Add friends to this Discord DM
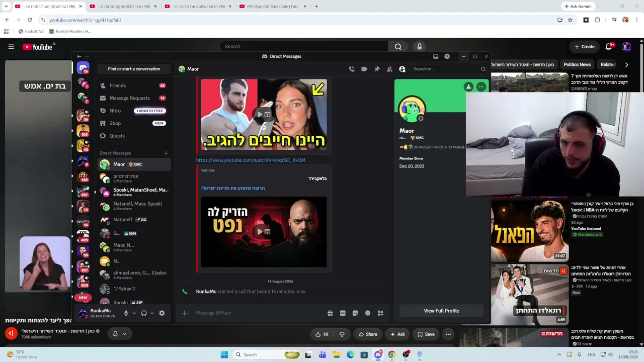Image resolution: width=644 pixels, height=362 pixels. tap(389, 69)
